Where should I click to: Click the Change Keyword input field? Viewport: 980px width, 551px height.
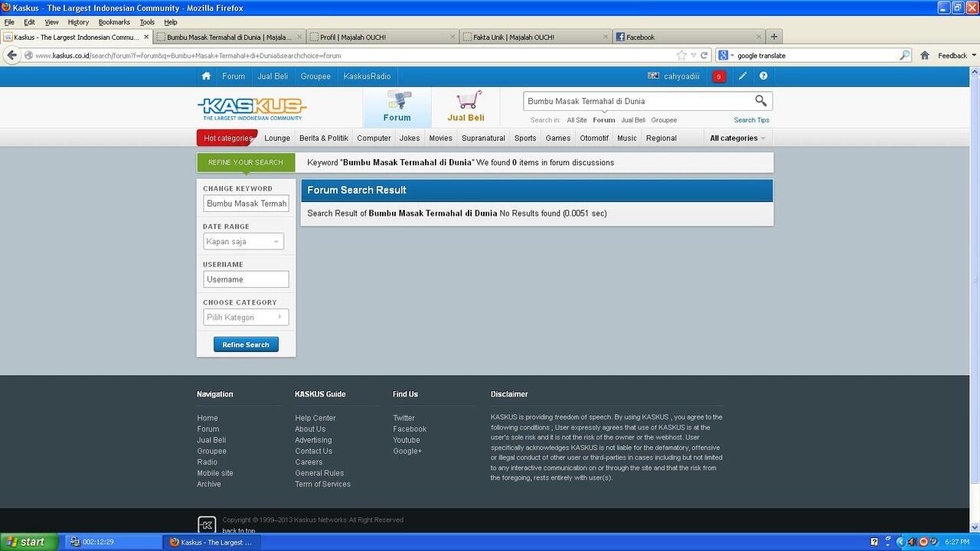point(246,204)
